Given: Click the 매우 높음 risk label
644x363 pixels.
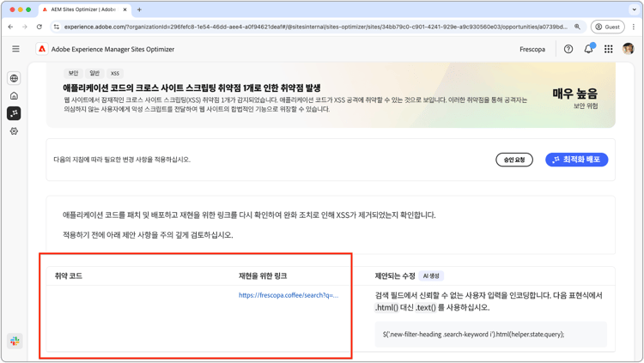Looking at the screenshot, I should pyautogui.click(x=575, y=94).
